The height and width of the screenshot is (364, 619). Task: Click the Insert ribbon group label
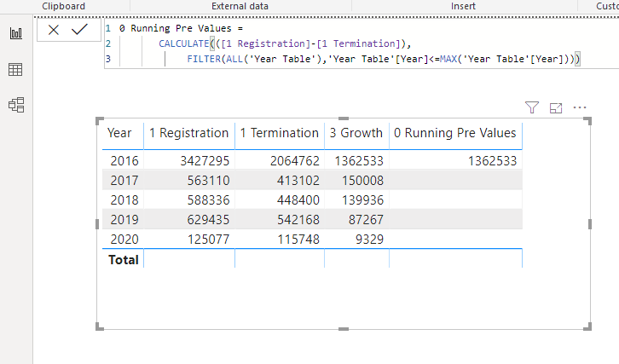[x=464, y=6]
